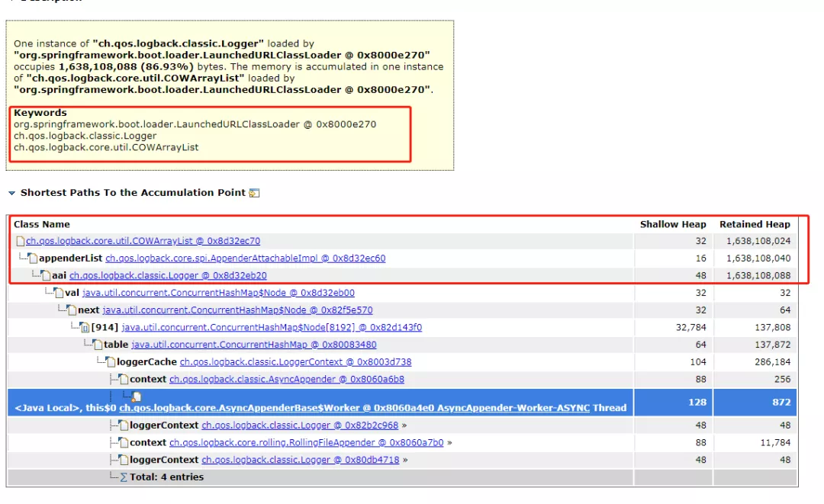Viewport: 824px width, 504px height.
Task: Sort by Retained Heap column header
Action: point(755,224)
